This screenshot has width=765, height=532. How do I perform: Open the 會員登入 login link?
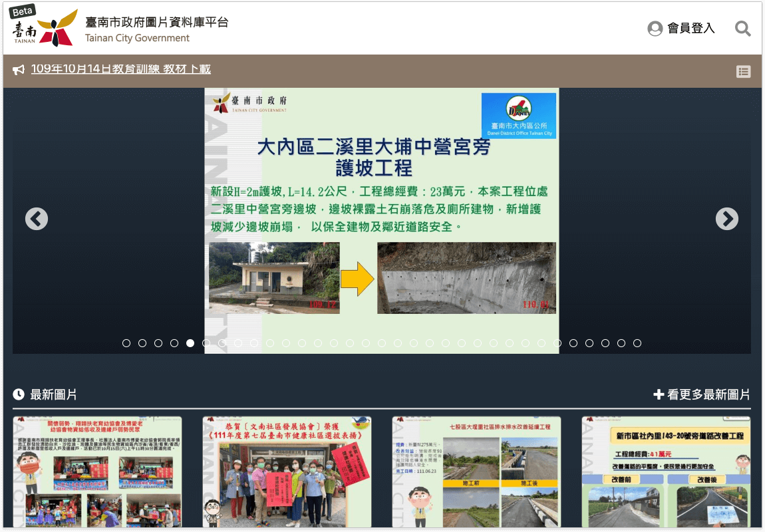(x=690, y=29)
